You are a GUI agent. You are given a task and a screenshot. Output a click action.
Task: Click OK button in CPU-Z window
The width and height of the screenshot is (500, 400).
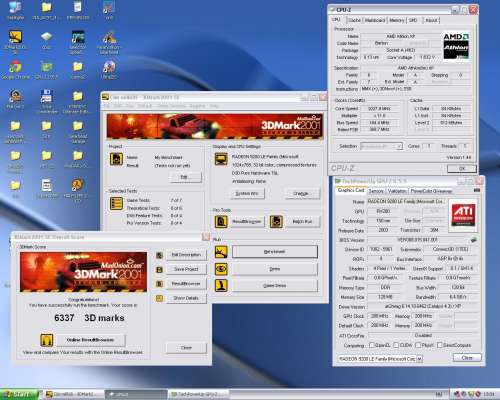(462, 169)
